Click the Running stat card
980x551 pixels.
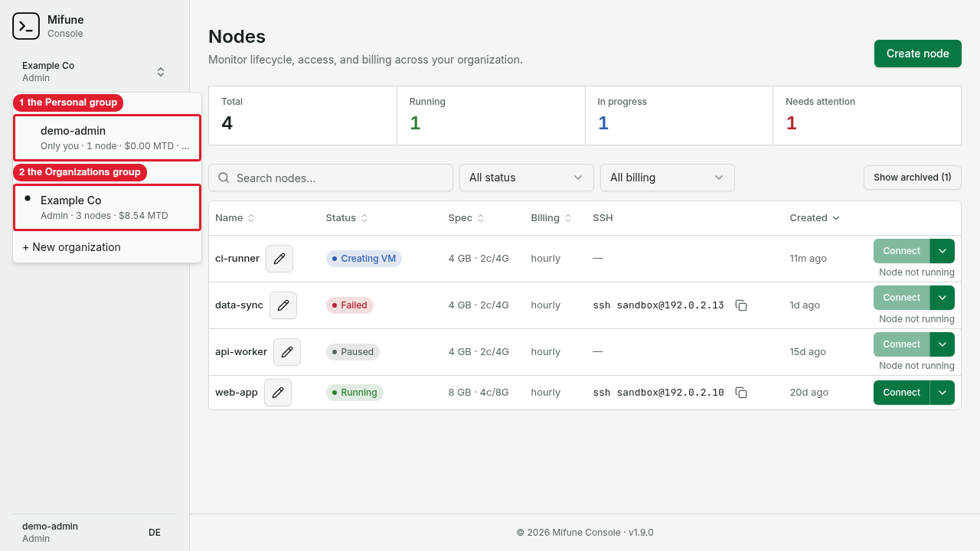click(x=491, y=116)
